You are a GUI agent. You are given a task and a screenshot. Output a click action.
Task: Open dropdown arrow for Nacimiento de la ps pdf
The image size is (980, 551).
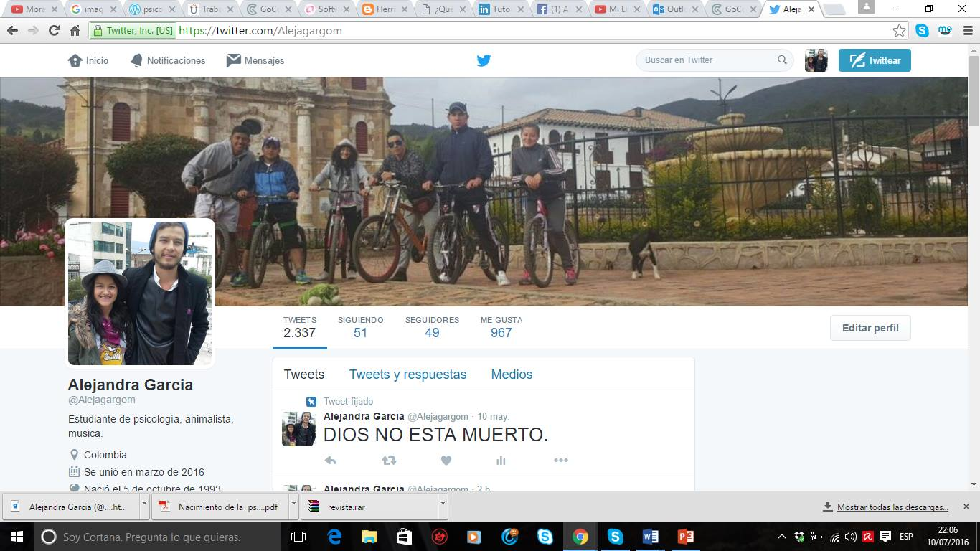293,506
